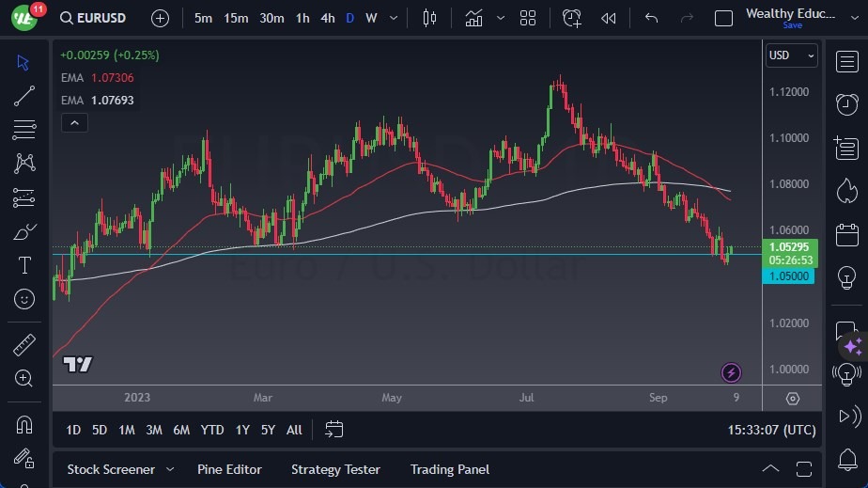
Task: Set the date range to YTD
Action: pyautogui.click(x=212, y=430)
